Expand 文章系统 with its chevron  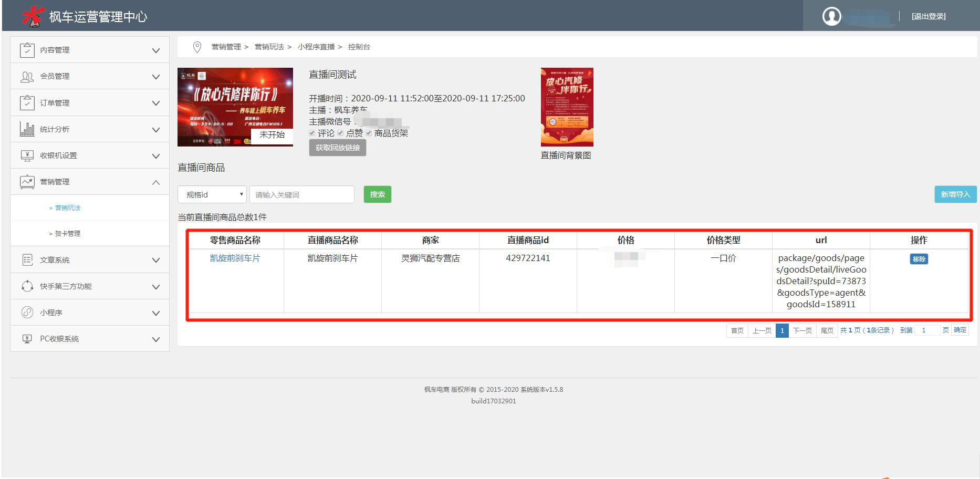tap(156, 260)
